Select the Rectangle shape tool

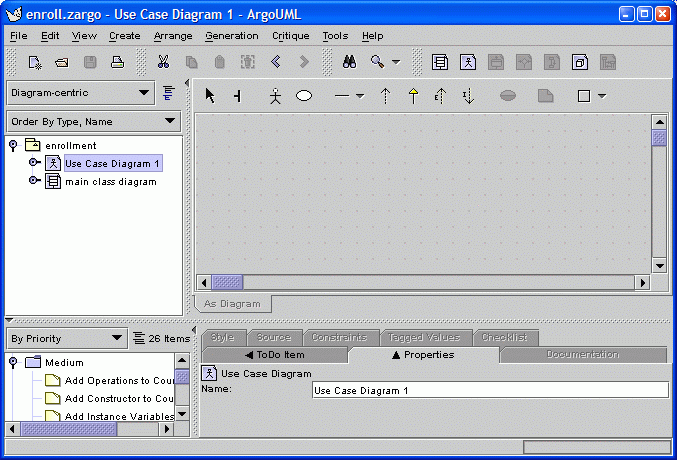pyautogui.click(x=584, y=96)
